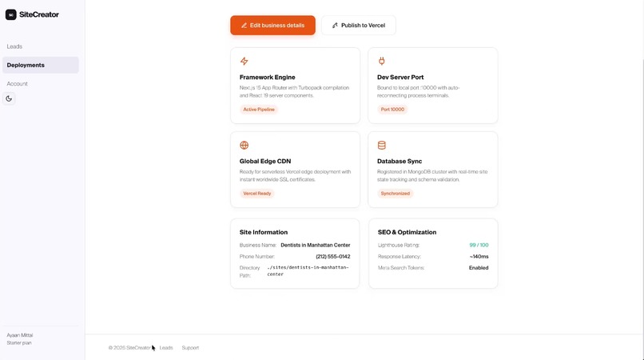The height and width of the screenshot is (360, 644).
Task: Select the Framework Engine card title
Action: point(268,78)
